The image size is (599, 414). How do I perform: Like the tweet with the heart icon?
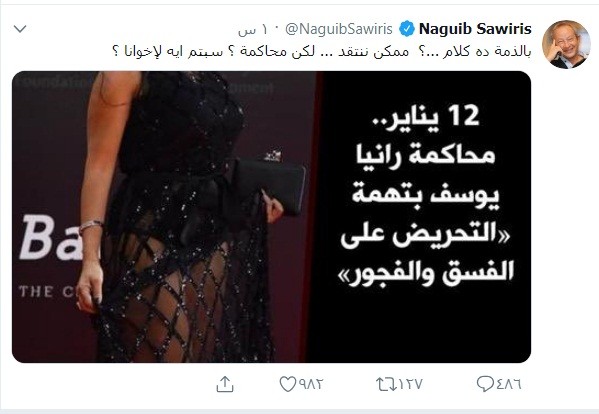point(287,384)
